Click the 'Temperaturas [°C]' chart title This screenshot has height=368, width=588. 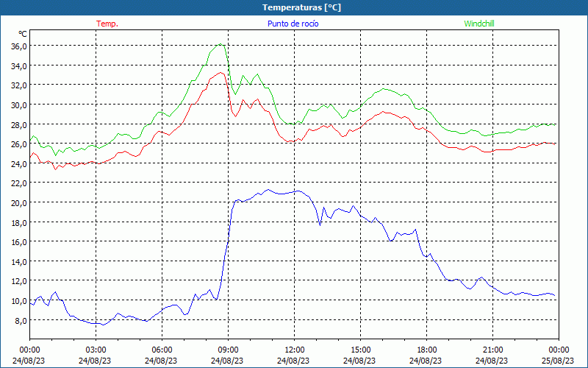301,7
